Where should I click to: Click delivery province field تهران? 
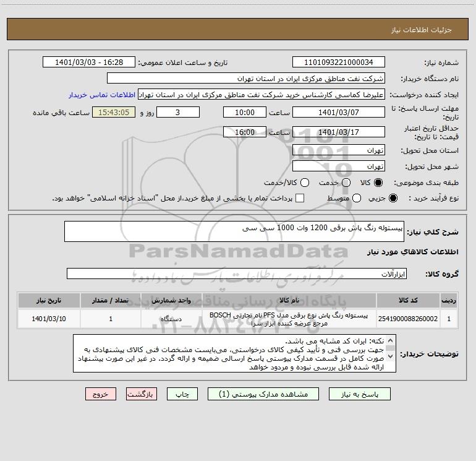coord(339,150)
